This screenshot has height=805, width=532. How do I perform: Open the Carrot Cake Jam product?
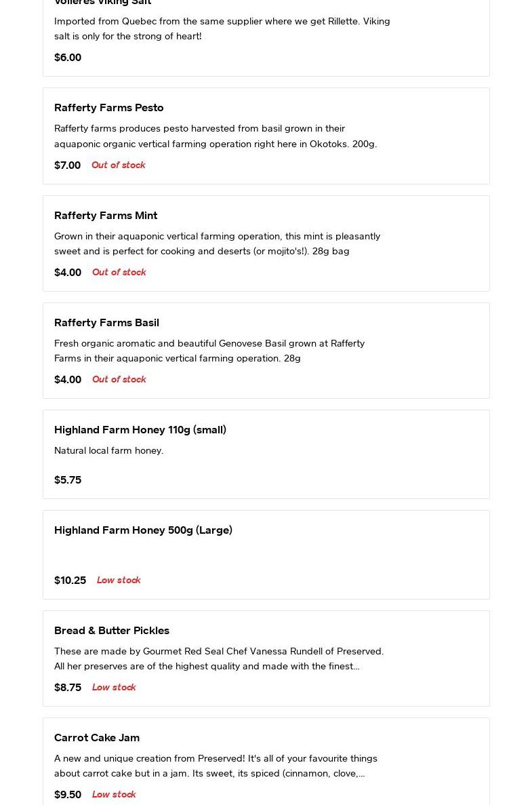pyautogui.click(x=266, y=762)
